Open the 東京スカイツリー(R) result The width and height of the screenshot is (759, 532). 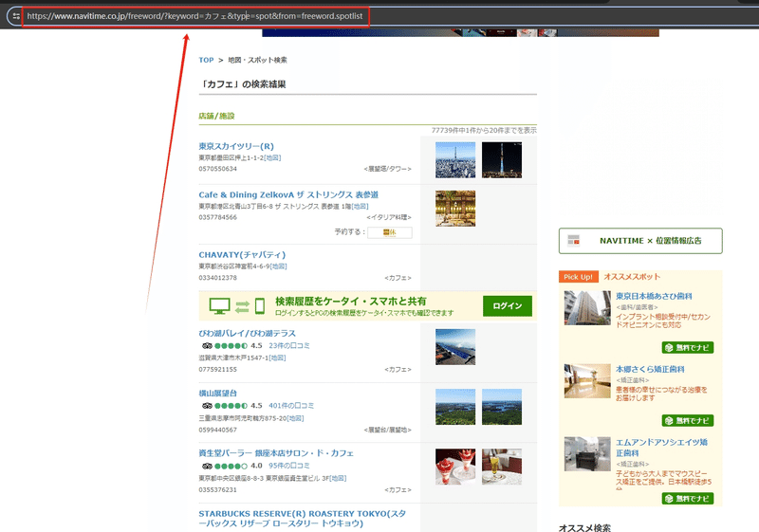pos(236,146)
